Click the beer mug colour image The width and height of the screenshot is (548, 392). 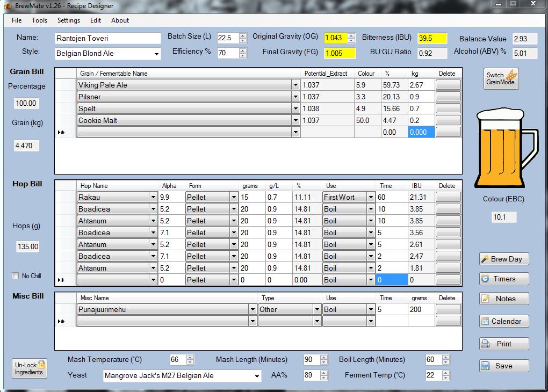pos(506,148)
